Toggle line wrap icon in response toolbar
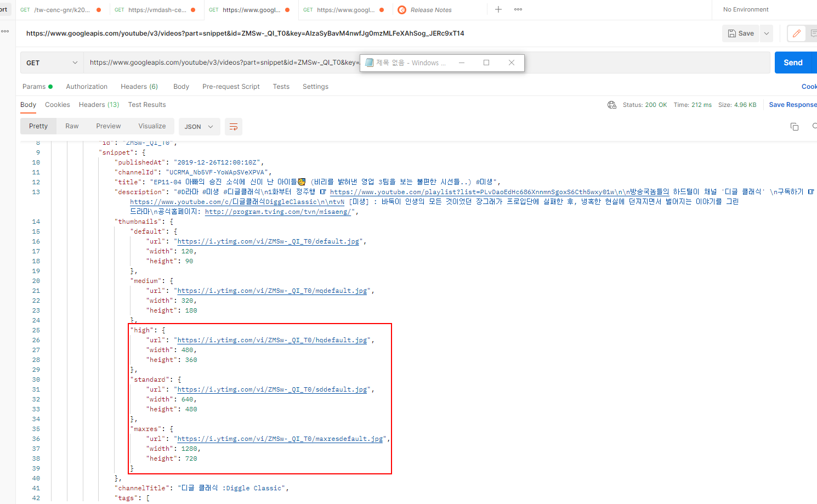This screenshot has height=504, width=817. (234, 127)
